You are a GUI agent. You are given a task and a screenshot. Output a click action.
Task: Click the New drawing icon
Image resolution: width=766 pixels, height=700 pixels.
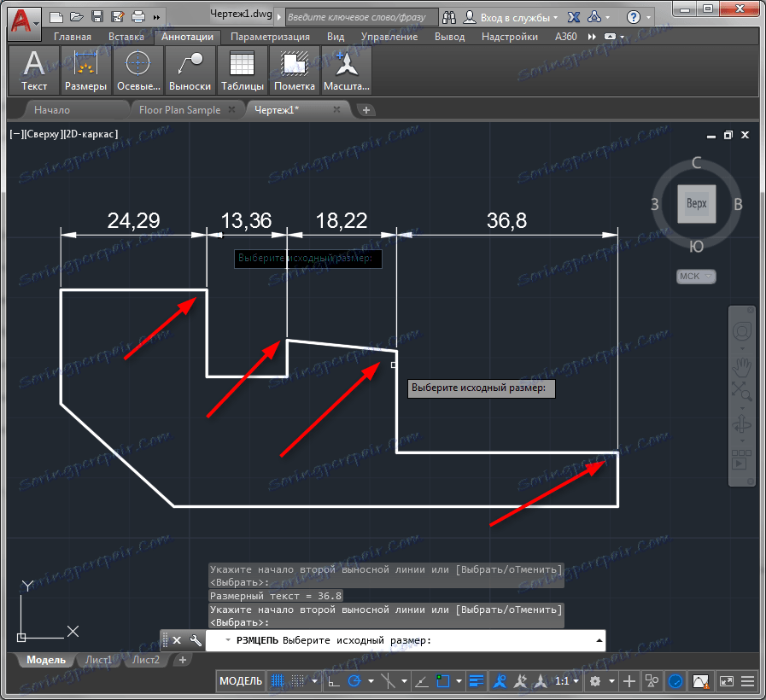(x=56, y=18)
